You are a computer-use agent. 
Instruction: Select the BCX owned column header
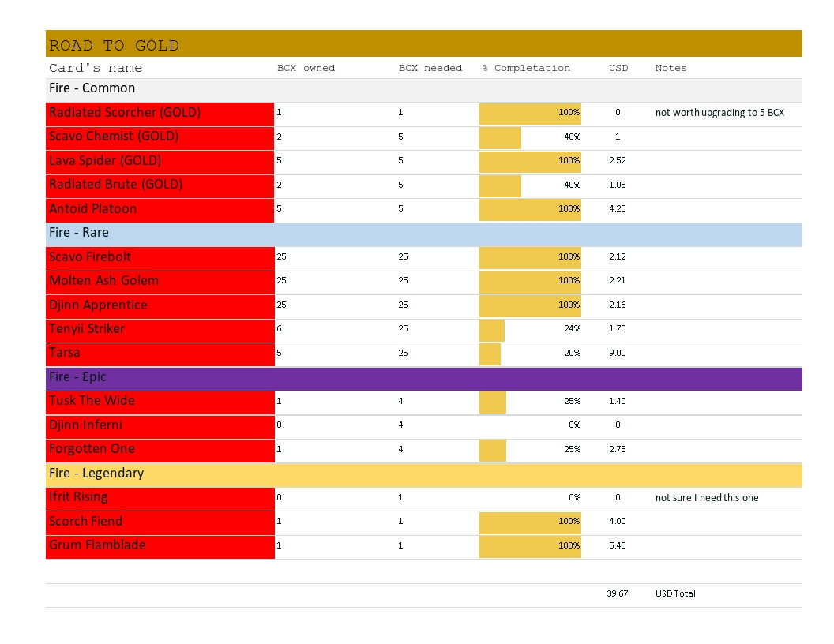point(306,68)
